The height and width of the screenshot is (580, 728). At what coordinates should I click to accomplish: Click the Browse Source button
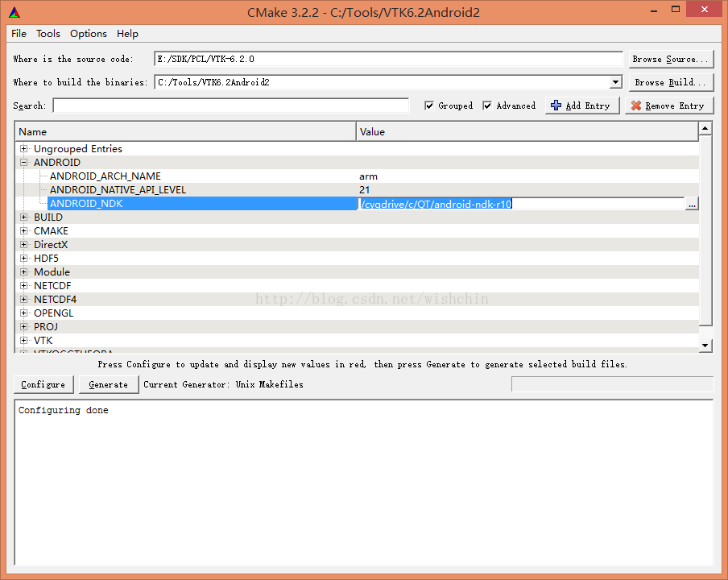pos(671,59)
